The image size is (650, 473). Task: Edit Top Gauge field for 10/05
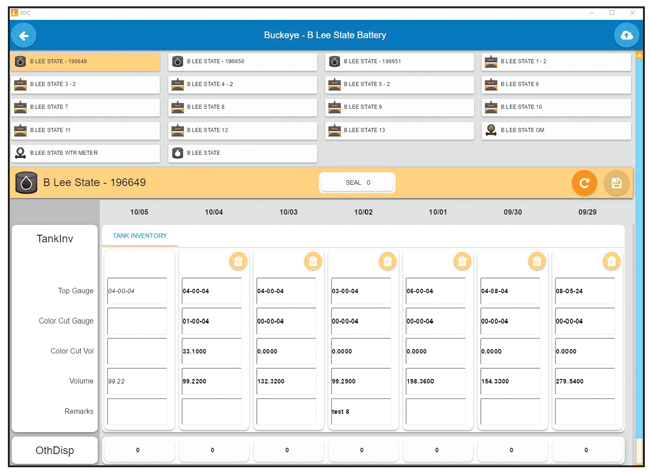(137, 291)
